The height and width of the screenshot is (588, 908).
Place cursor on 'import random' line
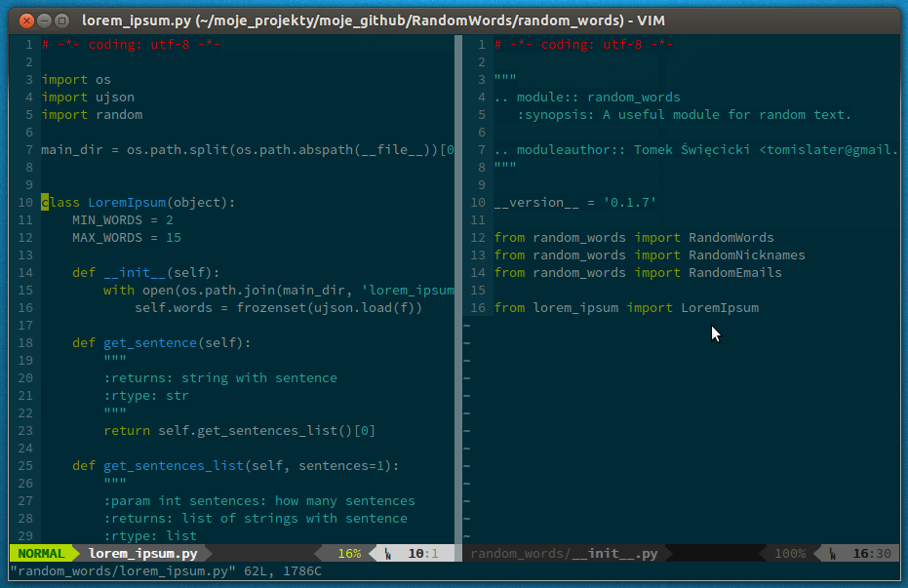point(92,115)
